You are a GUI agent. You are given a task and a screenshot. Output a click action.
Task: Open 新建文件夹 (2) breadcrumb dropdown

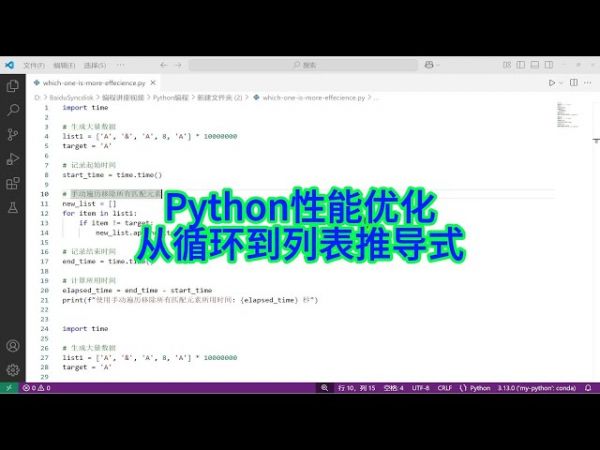[x=220, y=98]
